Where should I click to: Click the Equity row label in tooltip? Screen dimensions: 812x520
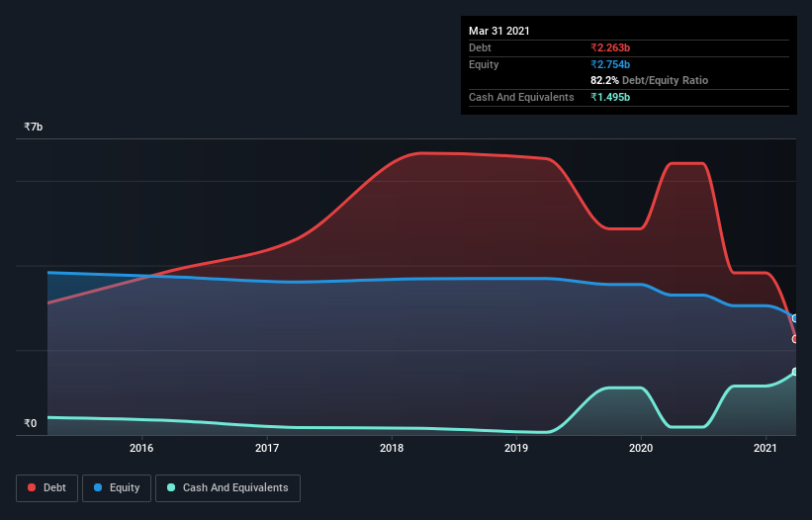pos(484,64)
